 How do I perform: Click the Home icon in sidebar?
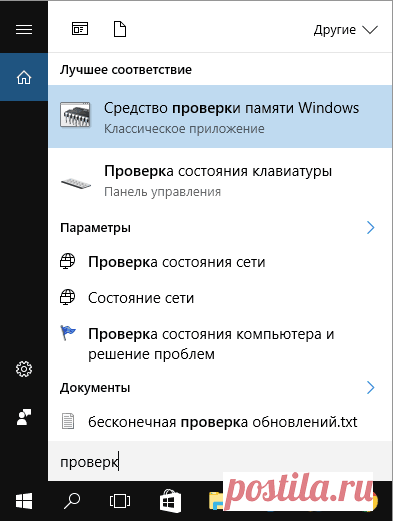24,77
